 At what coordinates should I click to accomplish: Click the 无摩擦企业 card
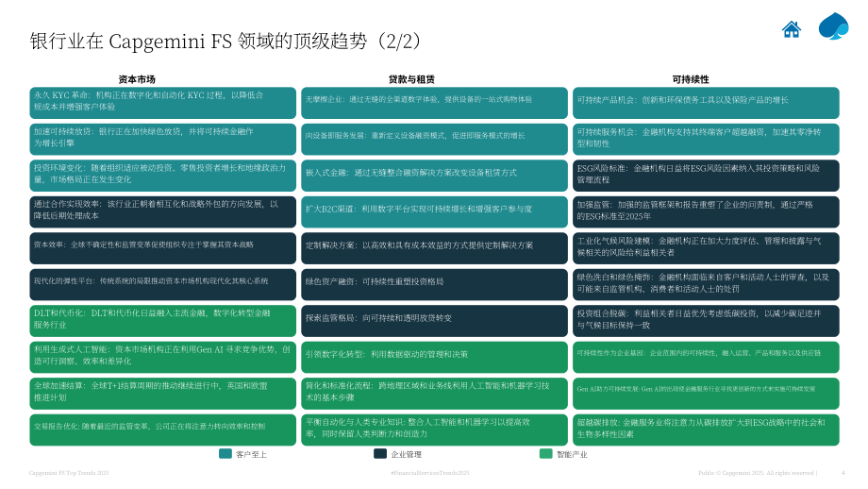[x=435, y=103]
